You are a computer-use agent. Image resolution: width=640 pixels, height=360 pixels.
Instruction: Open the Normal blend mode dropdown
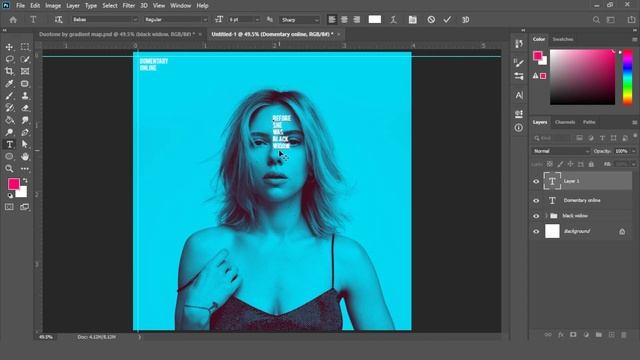pos(561,151)
